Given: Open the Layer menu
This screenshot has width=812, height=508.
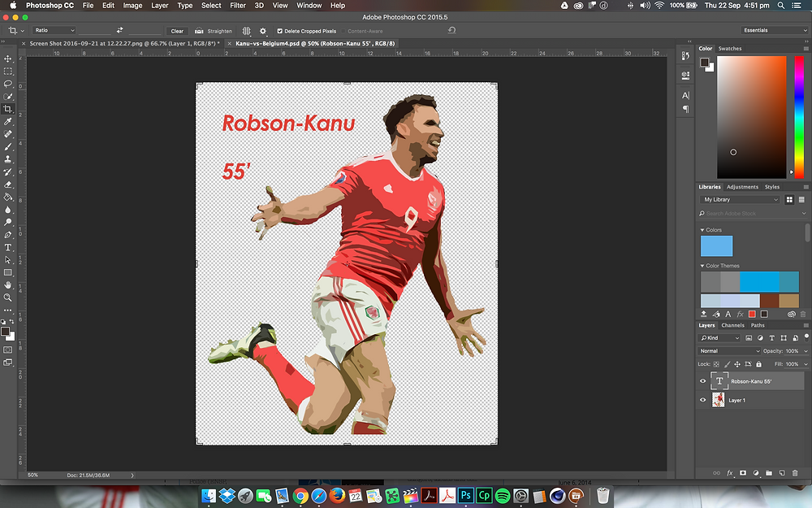Looking at the screenshot, I should (x=159, y=5).
